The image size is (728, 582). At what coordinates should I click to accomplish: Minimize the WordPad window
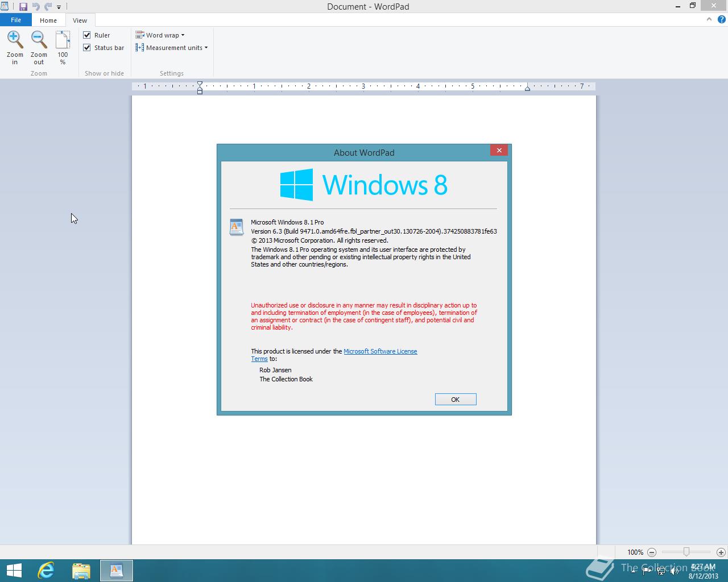(x=678, y=6)
